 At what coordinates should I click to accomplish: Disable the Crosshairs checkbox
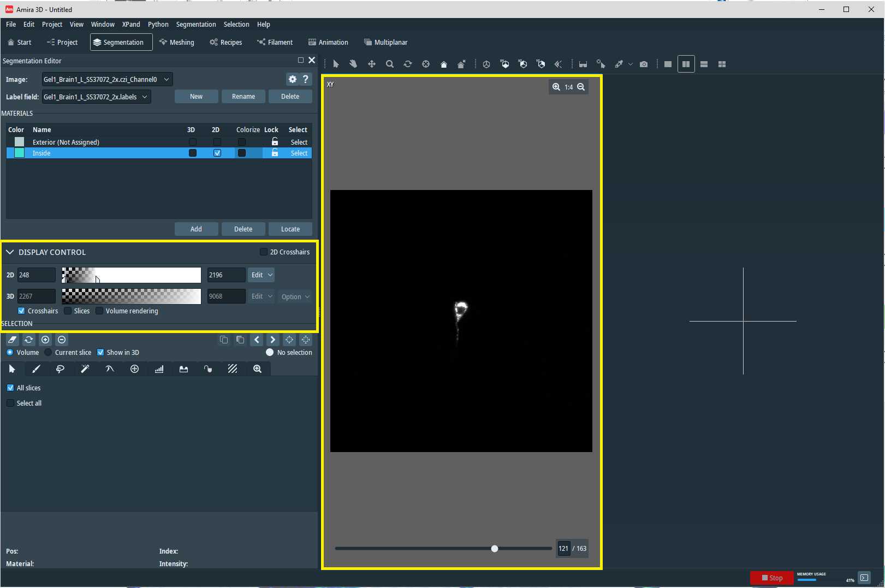[21, 311]
